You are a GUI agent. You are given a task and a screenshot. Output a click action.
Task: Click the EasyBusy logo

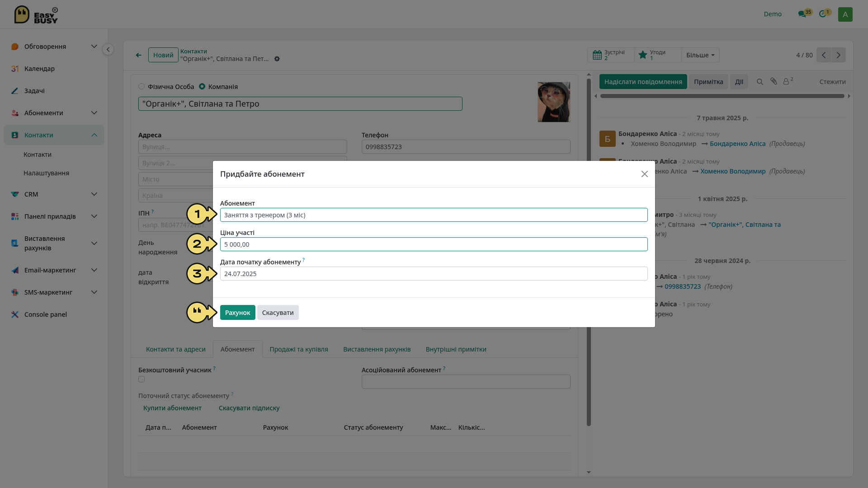pyautogui.click(x=36, y=14)
